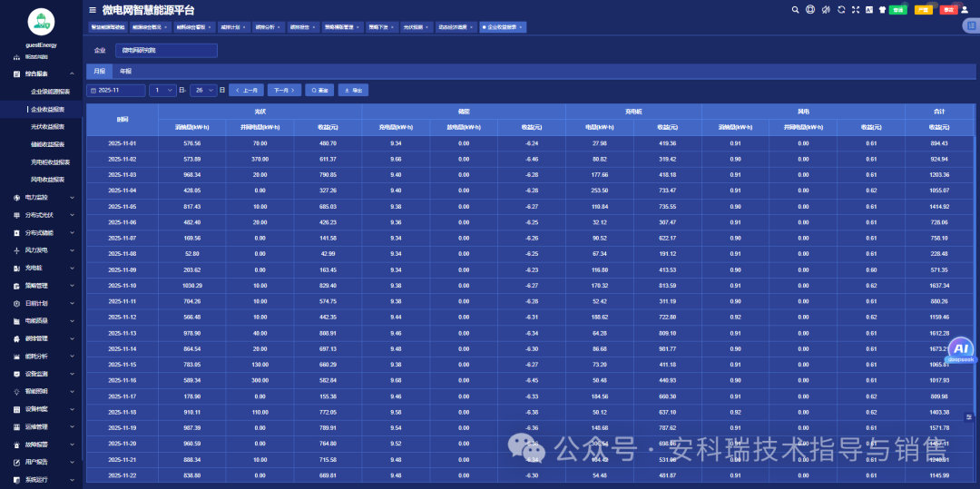The height and width of the screenshot is (489, 980).
Task: Collapse the 综合报表 menu chevron
Action: click(x=72, y=73)
